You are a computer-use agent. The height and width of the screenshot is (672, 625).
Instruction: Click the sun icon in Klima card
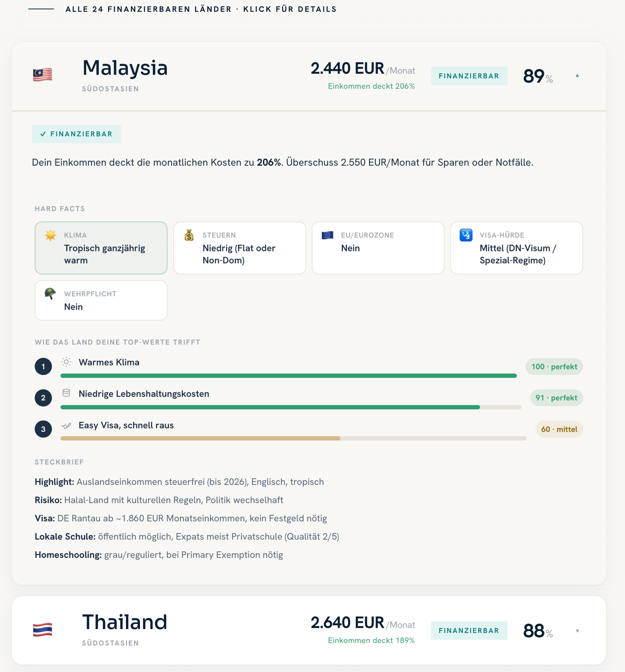coord(50,235)
